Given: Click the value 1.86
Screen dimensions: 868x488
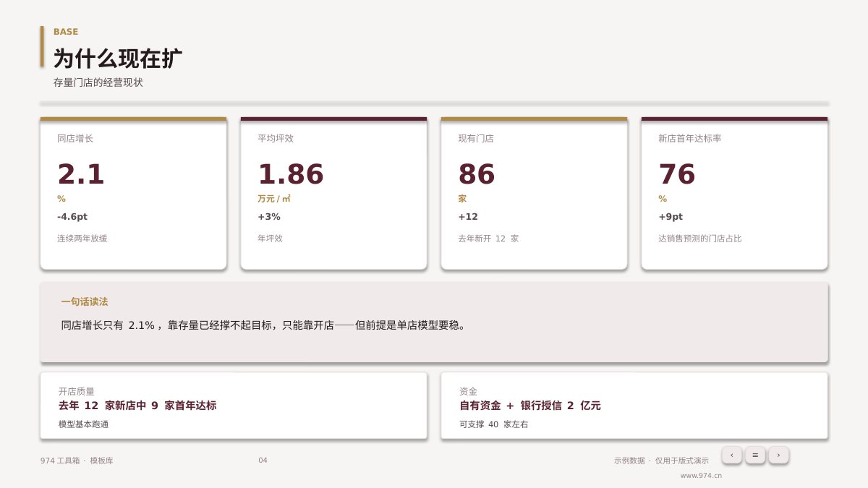Looking at the screenshot, I should tap(291, 174).
